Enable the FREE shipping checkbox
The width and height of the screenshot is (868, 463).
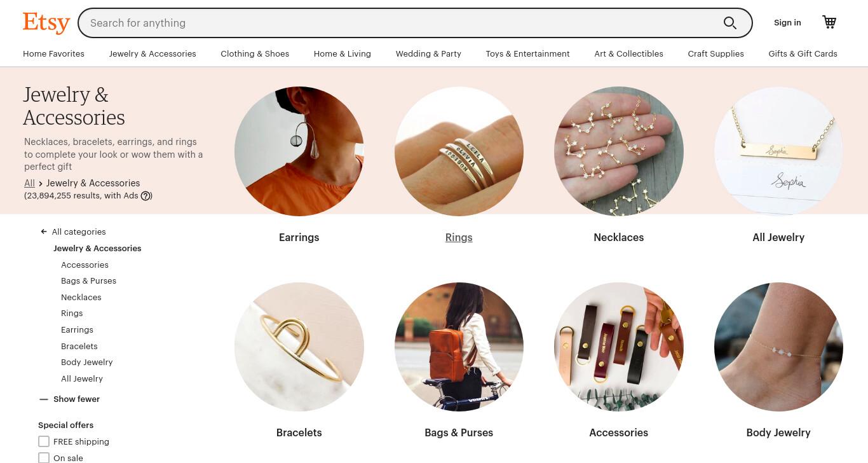44,441
